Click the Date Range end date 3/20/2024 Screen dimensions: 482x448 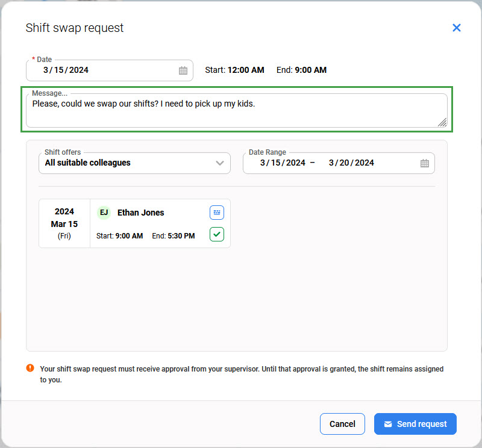[x=351, y=163]
